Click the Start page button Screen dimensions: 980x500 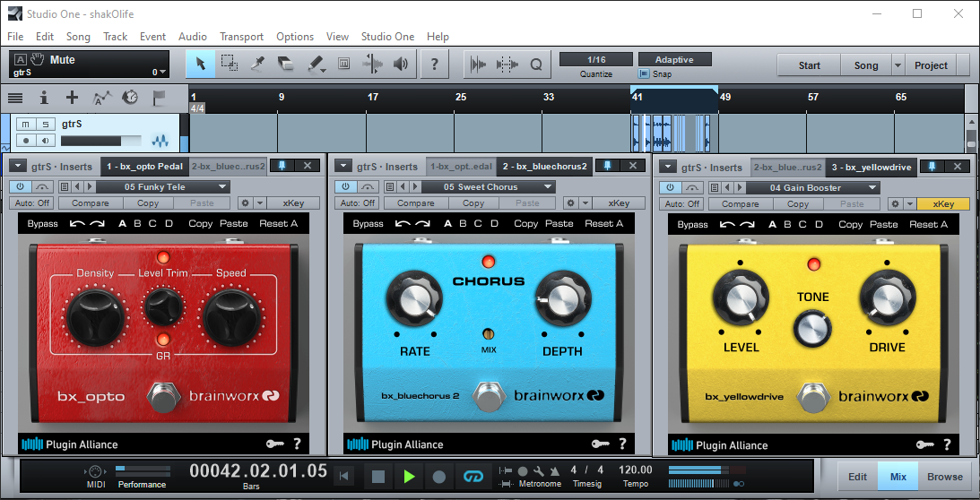click(x=810, y=65)
